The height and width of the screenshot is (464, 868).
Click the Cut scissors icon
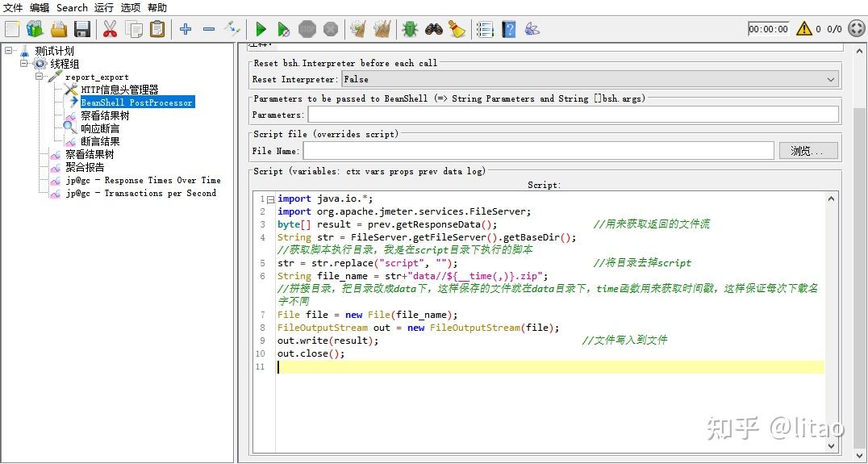tap(111, 29)
